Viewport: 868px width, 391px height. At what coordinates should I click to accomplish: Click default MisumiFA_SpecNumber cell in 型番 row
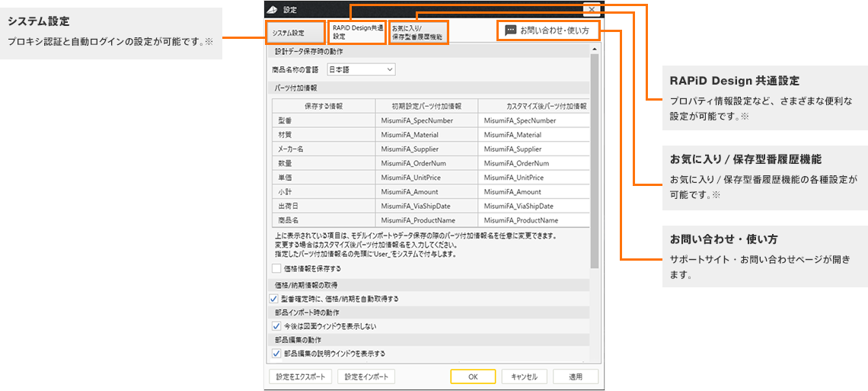pyautogui.click(x=426, y=120)
